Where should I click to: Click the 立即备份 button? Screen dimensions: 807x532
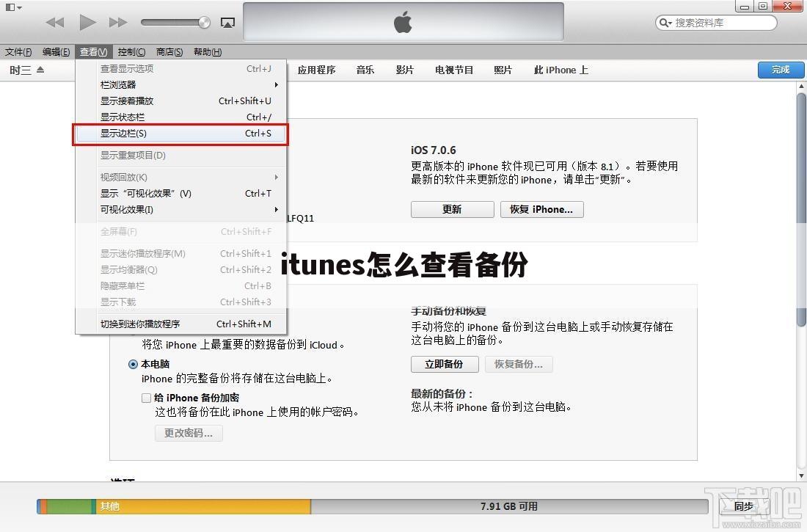444,364
